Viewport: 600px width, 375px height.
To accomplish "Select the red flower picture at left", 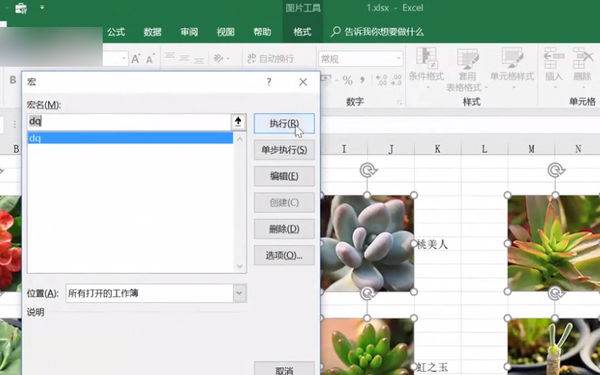I will pos(11,243).
